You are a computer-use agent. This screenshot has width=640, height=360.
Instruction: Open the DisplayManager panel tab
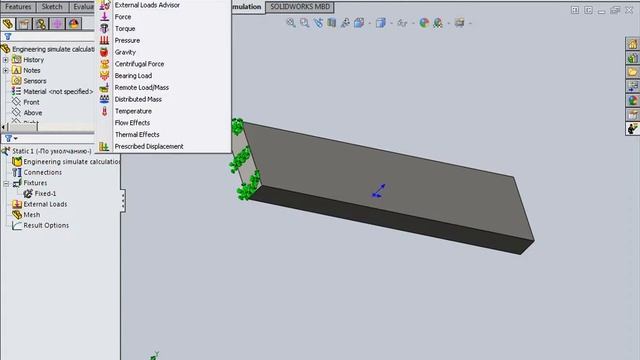point(73,24)
